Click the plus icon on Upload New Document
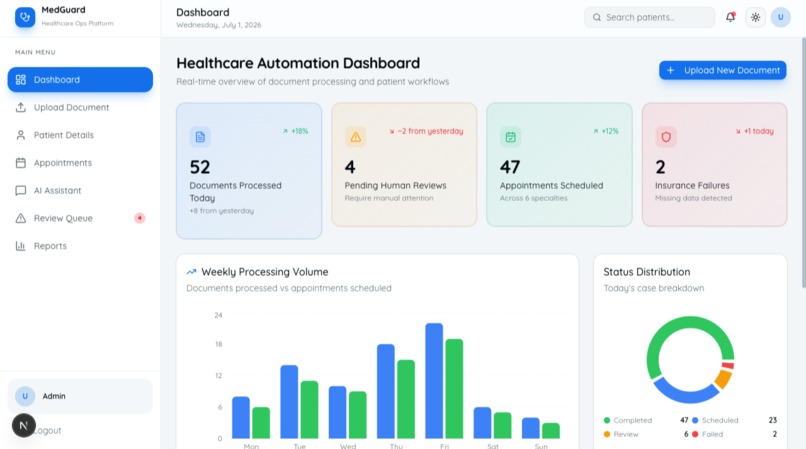Screen dimensions: 806x449 [x=670, y=70]
